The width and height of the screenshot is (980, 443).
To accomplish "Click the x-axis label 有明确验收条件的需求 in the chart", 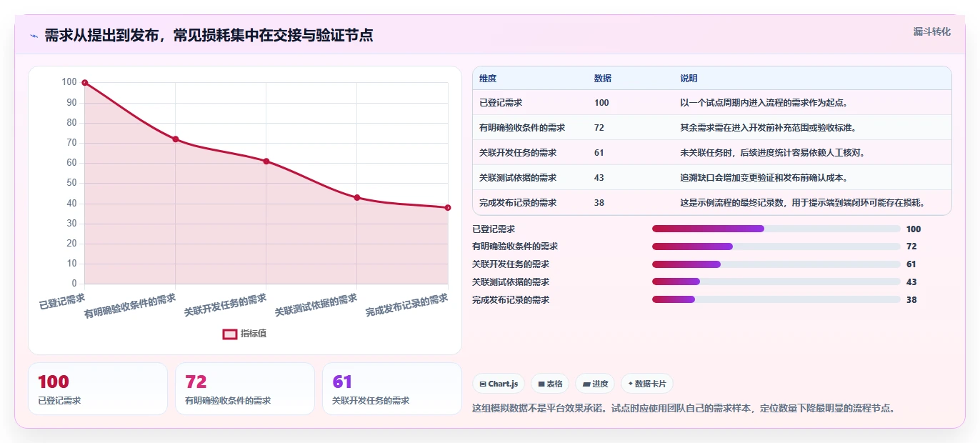I will 130,306.
